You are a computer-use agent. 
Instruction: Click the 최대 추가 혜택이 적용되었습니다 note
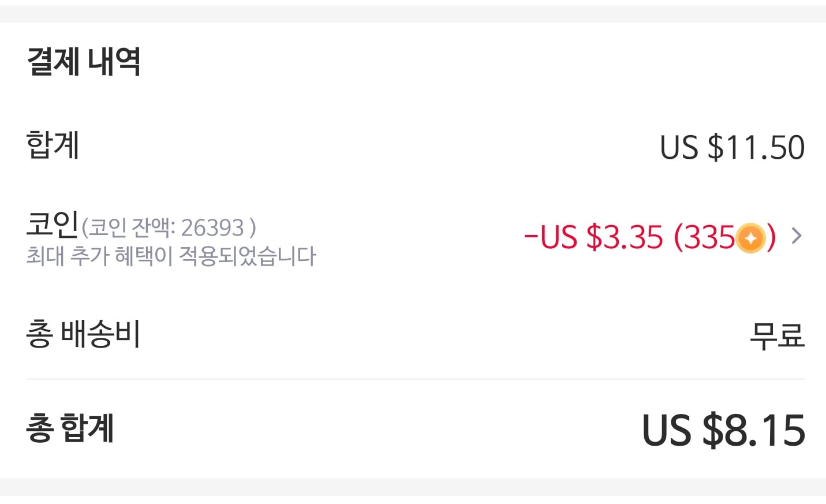pyautogui.click(x=171, y=256)
